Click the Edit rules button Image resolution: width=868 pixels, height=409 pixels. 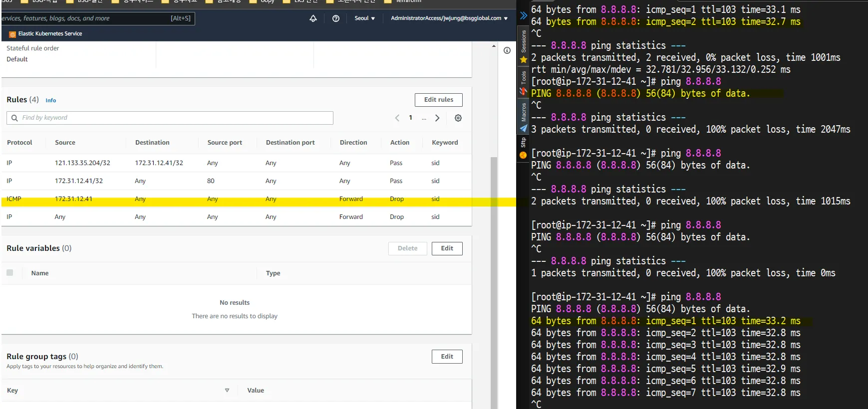pos(438,100)
